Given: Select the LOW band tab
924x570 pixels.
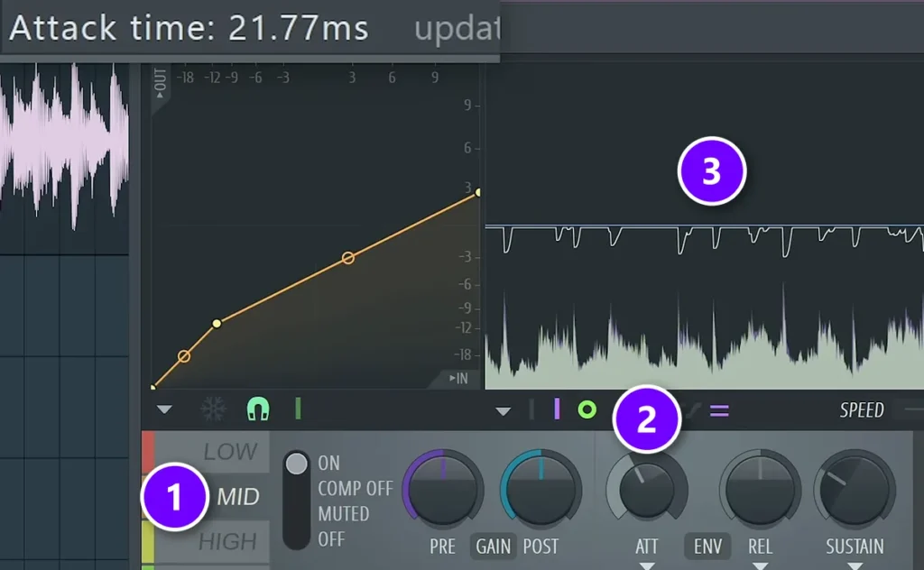Looking at the screenshot, I should [x=212, y=452].
